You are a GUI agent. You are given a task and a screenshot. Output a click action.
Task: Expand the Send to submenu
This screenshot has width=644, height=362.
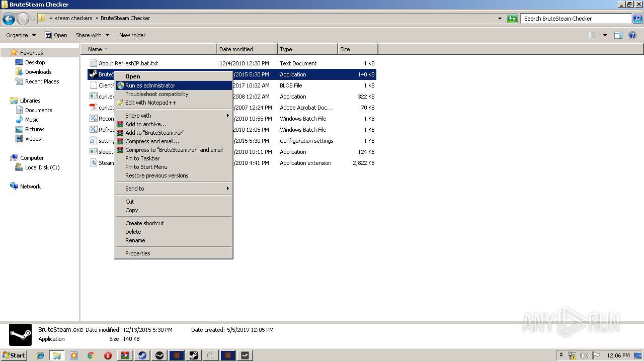pyautogui.click(x=174, y=189)
